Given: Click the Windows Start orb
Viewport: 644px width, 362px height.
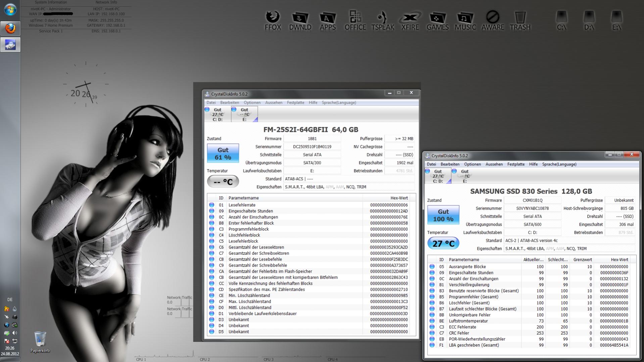Looking at the screenshot, I should point(10,9).
